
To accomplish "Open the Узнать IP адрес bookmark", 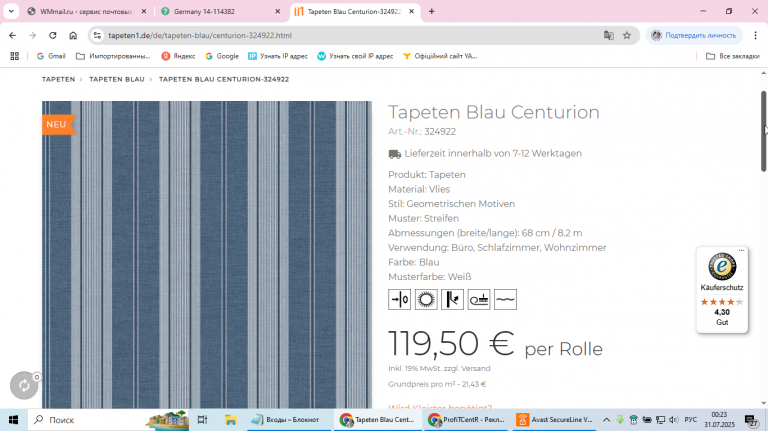I will pyautogui.click(x=278, y=56).
